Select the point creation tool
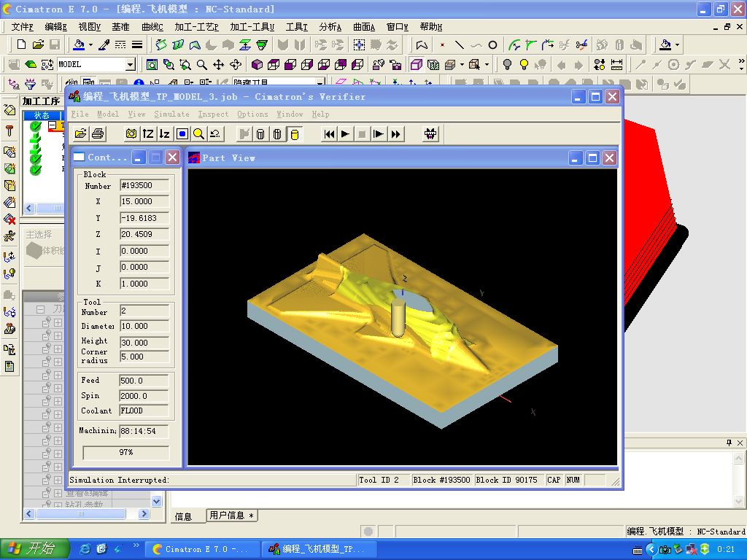Screen dimensions: 747x560 point(443,44)
